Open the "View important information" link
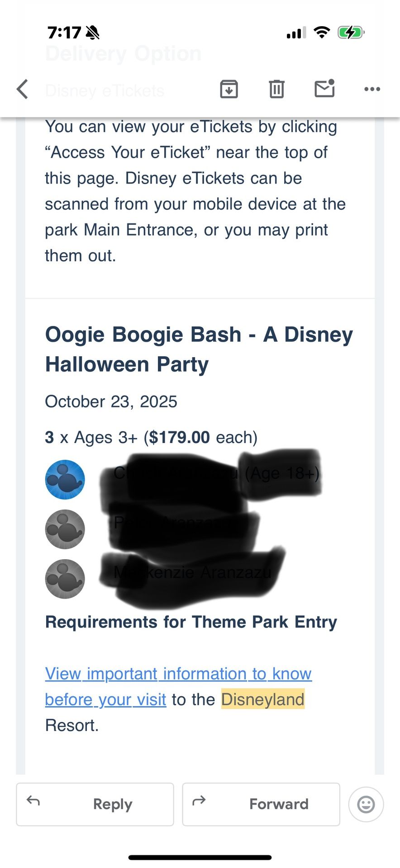The width and height of the screenshot is (400, 868). (x=178, y=674)
